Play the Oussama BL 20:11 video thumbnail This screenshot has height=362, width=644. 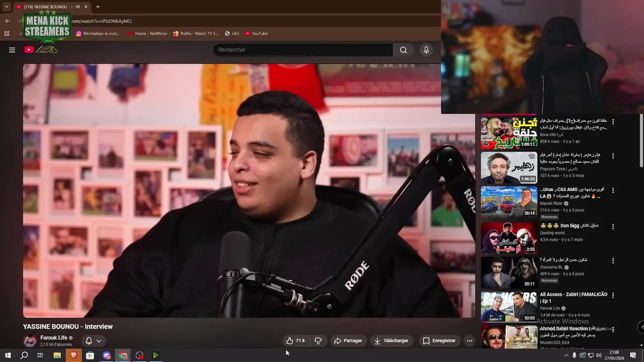coord(509,273)
